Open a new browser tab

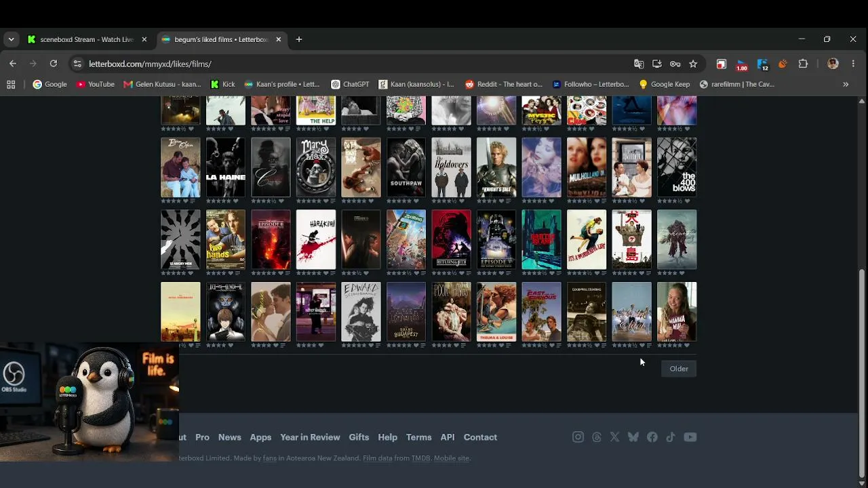(x=299, y=39)
